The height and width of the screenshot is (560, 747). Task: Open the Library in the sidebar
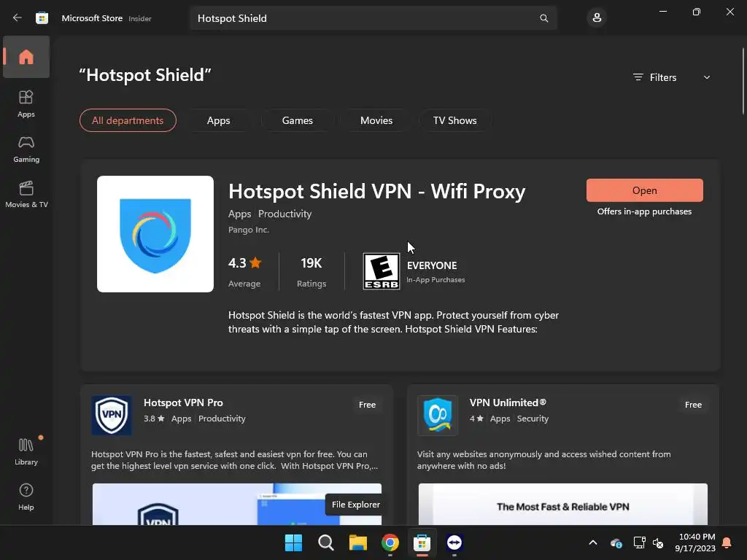point(26,451)
